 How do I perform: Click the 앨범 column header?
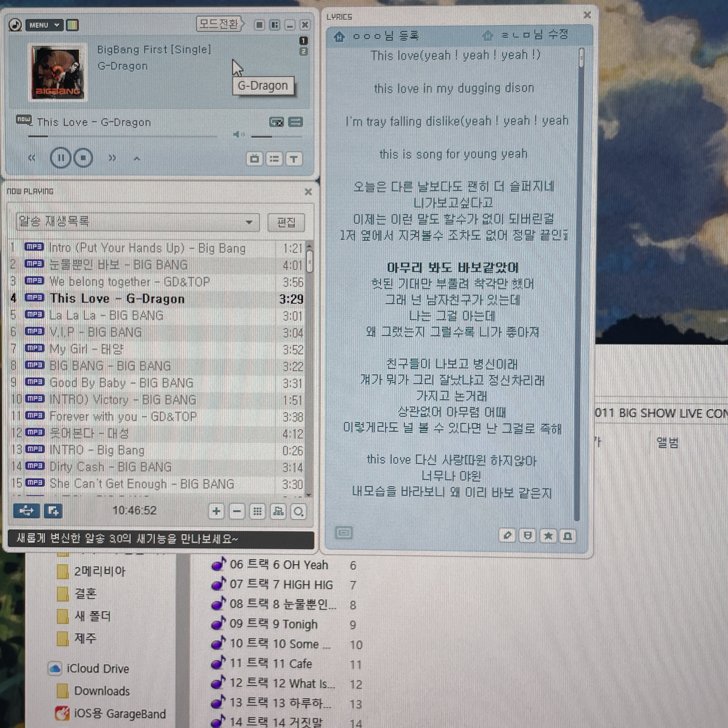(x=667, y=443)
